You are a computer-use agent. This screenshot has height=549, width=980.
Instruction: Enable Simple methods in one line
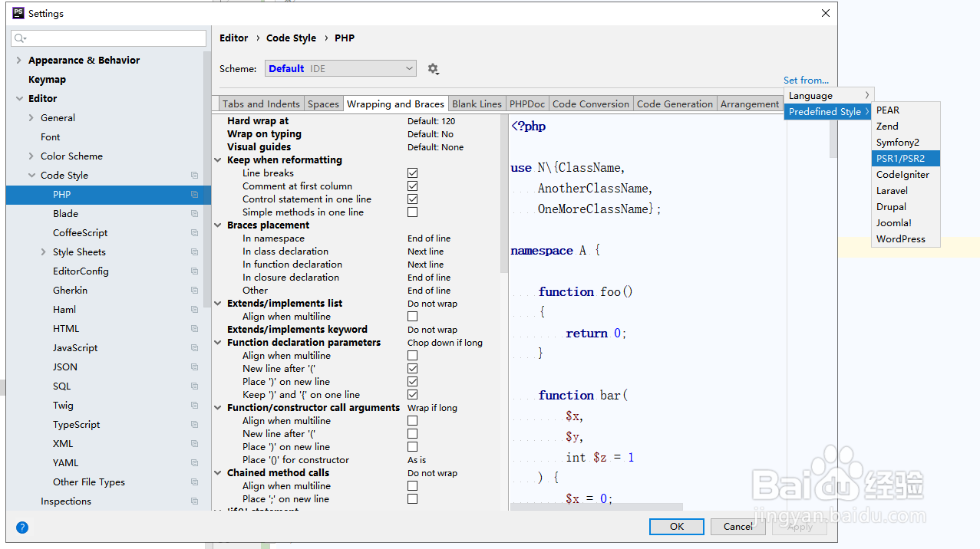(413, 212)
